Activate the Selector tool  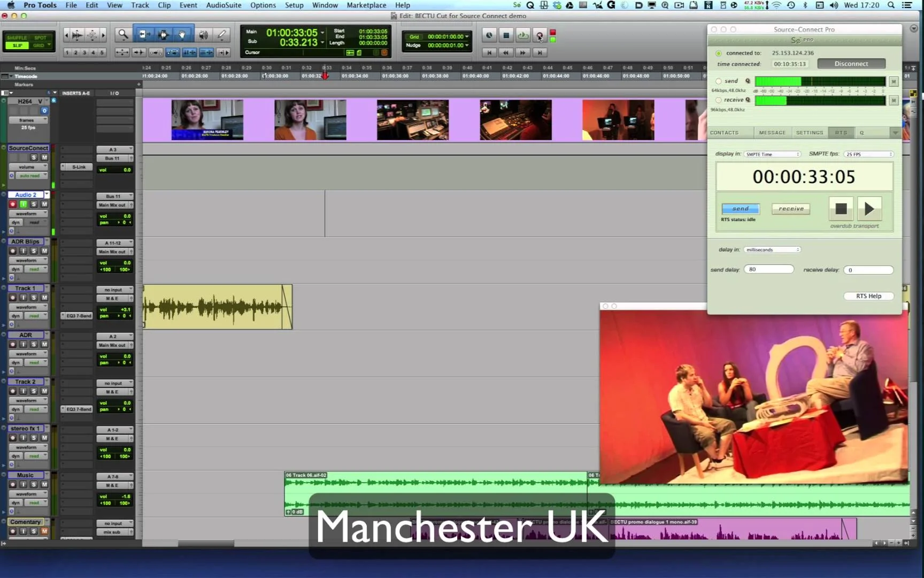163,34
